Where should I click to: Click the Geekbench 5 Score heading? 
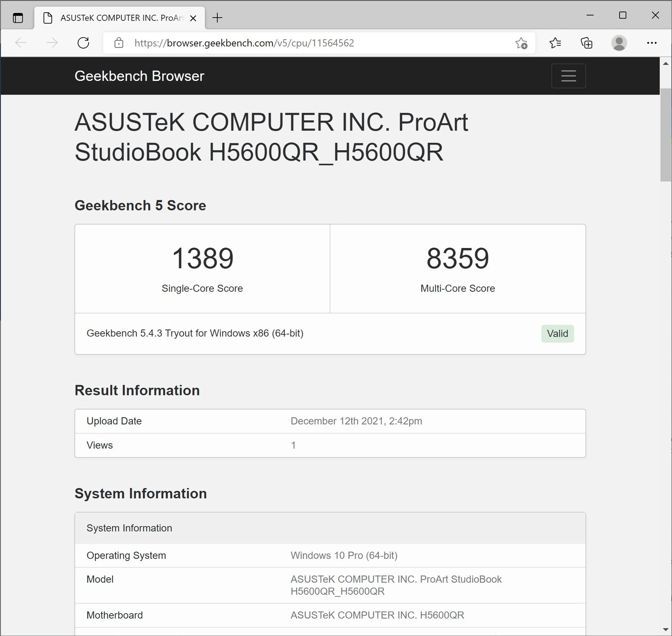click(140, 206)
